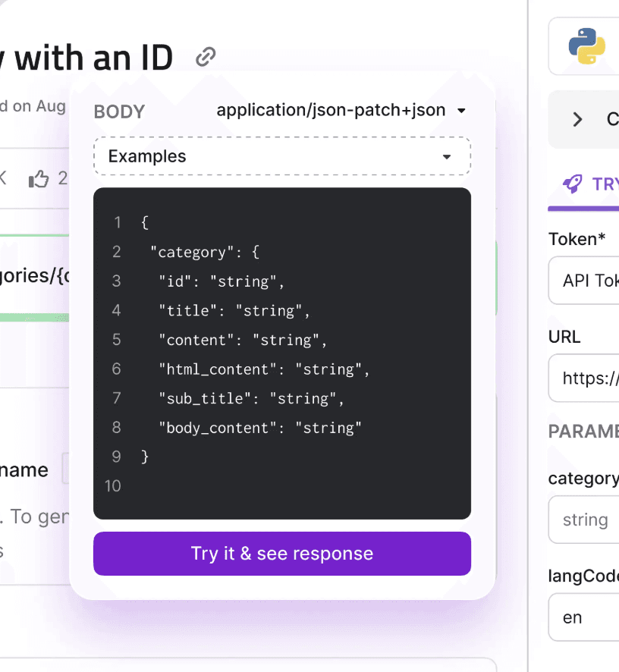This screenshot has width=619, height=672.
Task: Click the URL input field
Action: [x=584, y=378]
